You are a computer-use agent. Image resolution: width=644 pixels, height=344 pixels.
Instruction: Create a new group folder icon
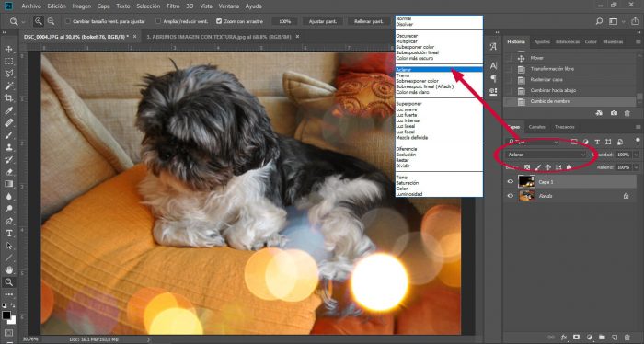click(x=602, y=338)
